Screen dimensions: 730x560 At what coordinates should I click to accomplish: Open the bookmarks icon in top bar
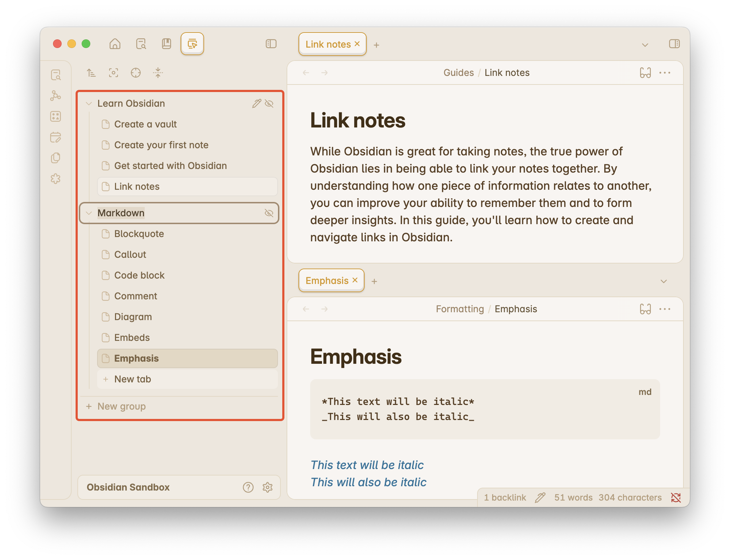167,44
